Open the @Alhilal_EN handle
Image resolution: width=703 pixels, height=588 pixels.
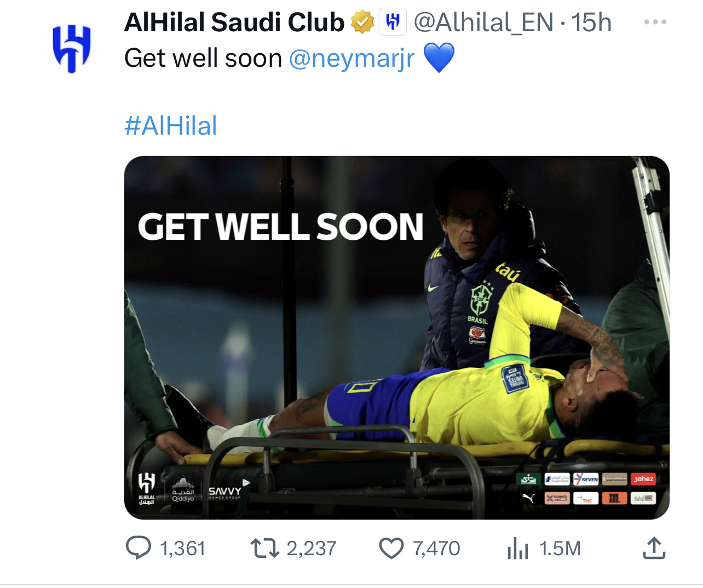pyautogui.click(x=483, y=22)
